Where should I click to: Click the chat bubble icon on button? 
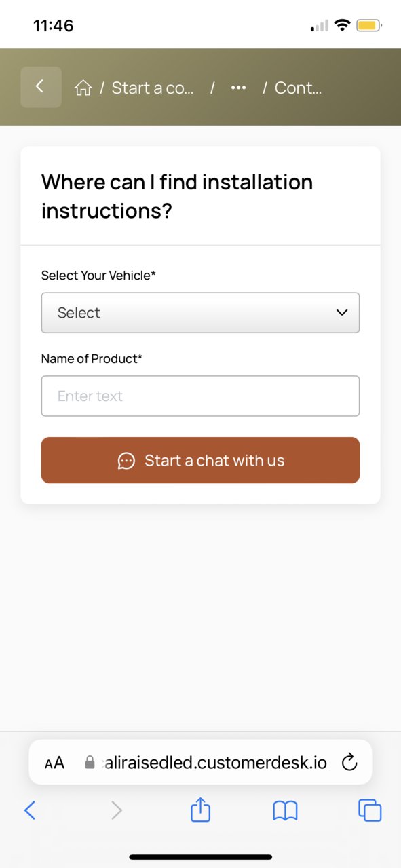[126, 461]
